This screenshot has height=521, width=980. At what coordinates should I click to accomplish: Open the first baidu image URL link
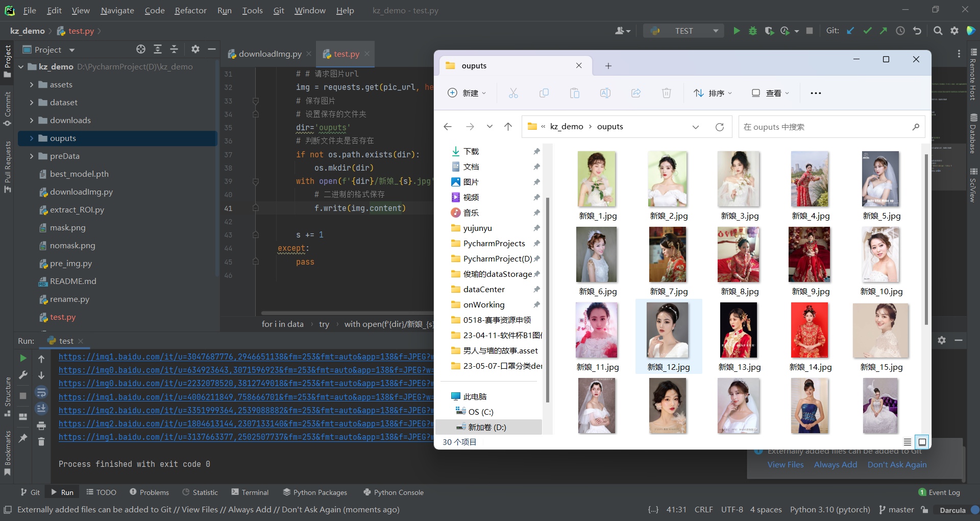click(246, 357)
